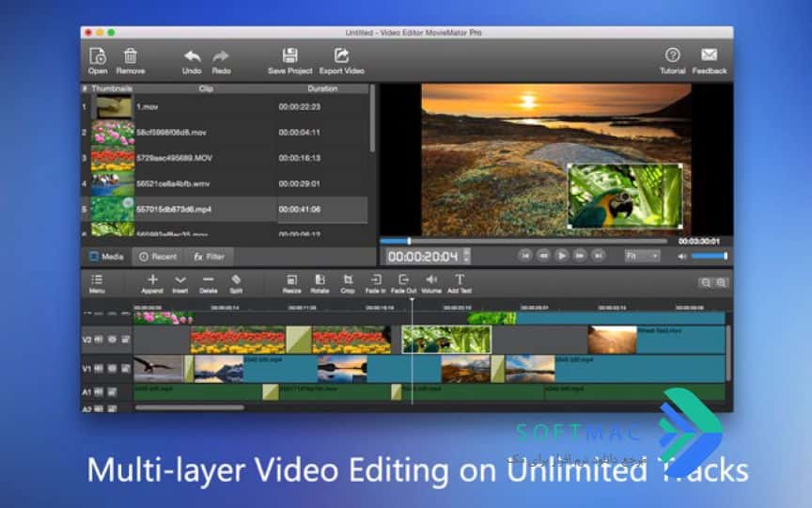Click the preview playback progress slider
Screen dimensions: 812x508
[523, 241]
